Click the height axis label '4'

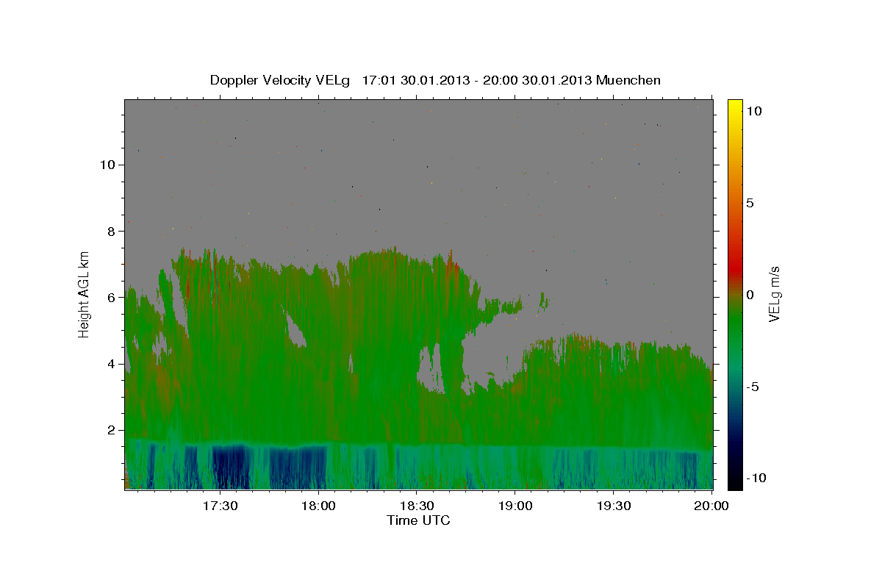(112, 364)
